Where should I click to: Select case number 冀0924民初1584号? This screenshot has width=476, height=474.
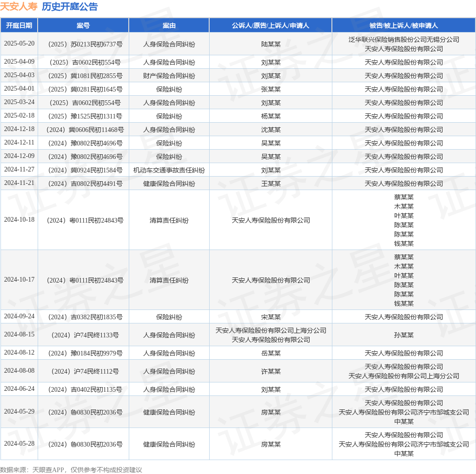[86, 170]
